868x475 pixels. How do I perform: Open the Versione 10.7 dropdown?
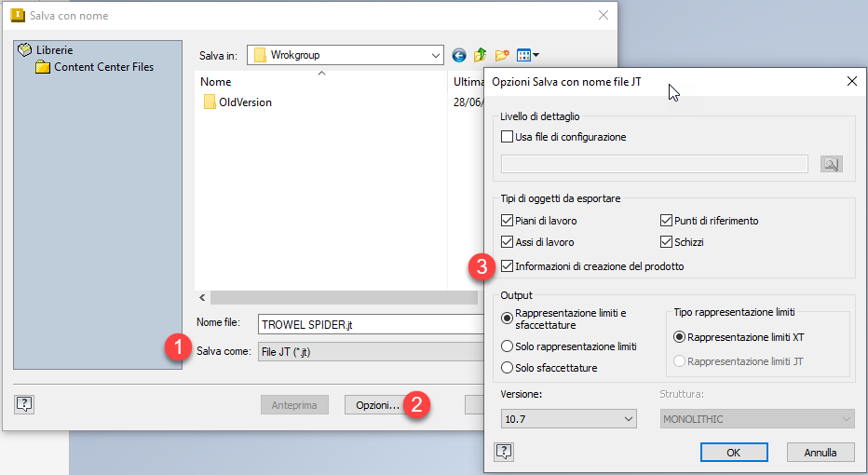click(x=568, y=419)
